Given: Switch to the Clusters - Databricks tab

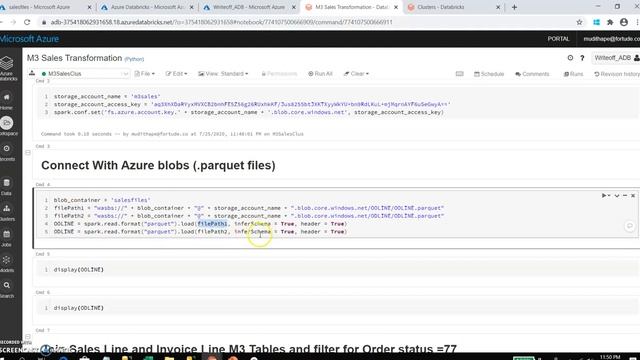Looking at the screenshot, I should click(454, 7).
